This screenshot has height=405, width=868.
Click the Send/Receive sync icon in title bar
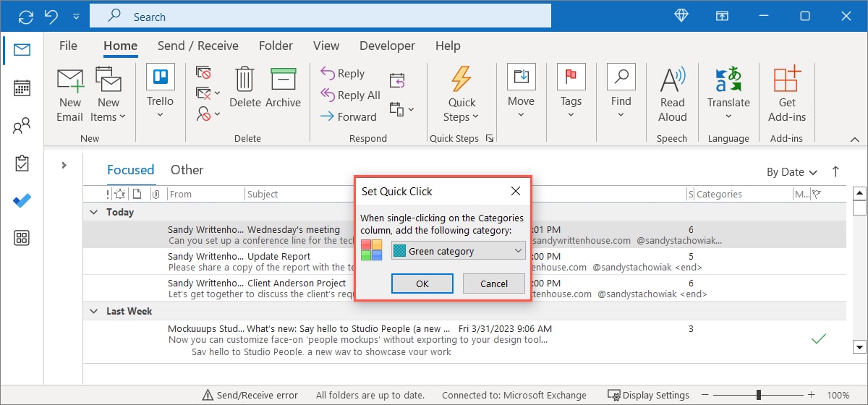[x=26, y=16]
